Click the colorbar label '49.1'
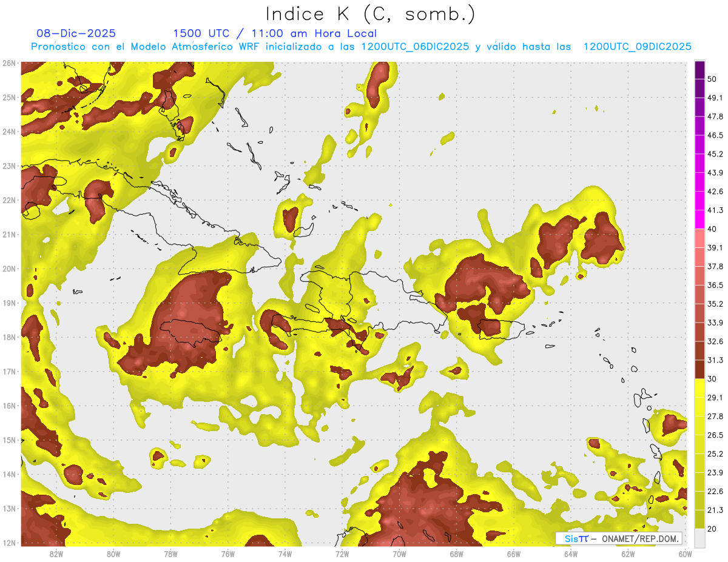 pyautogui.click(x=715, y=98)
